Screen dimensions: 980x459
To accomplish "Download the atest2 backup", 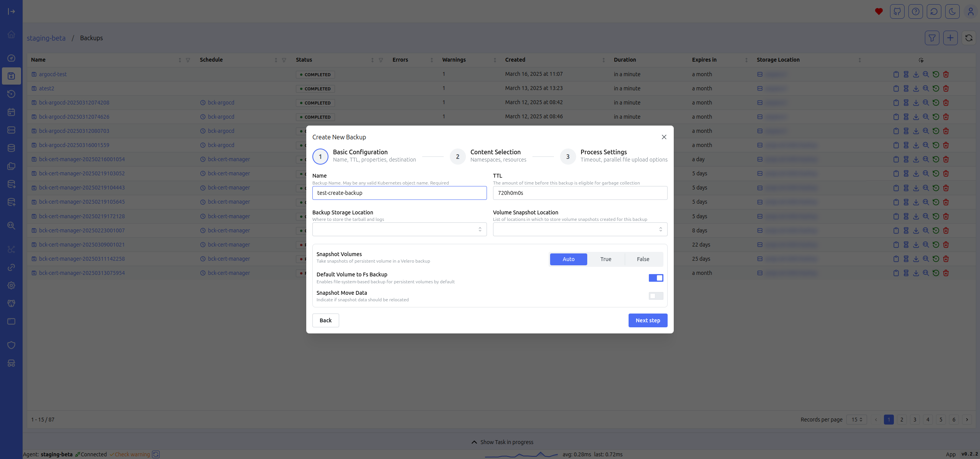I will point(916,88).
